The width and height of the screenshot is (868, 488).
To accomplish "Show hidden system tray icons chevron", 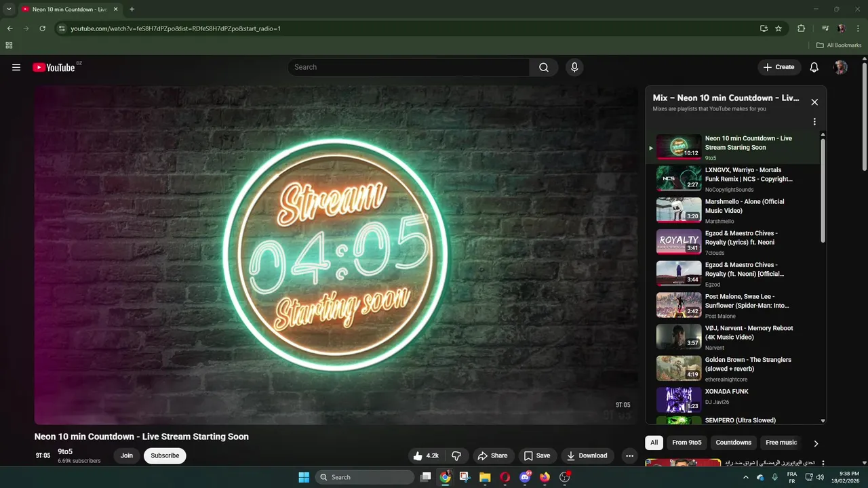I will (x=746, y=477).
